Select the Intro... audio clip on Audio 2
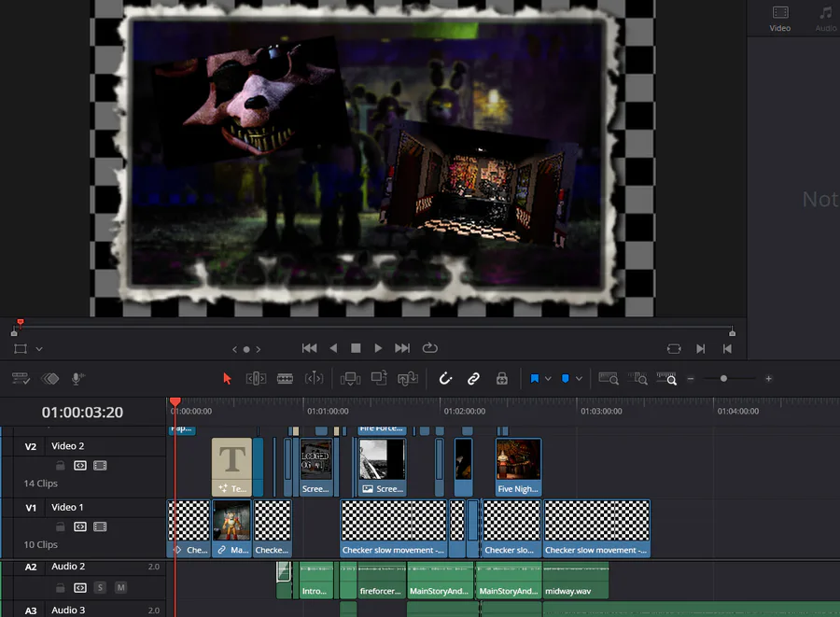Image resolution: width=840 pixels, height=617 pixels. pyautogui.click(x=316, y=580)
